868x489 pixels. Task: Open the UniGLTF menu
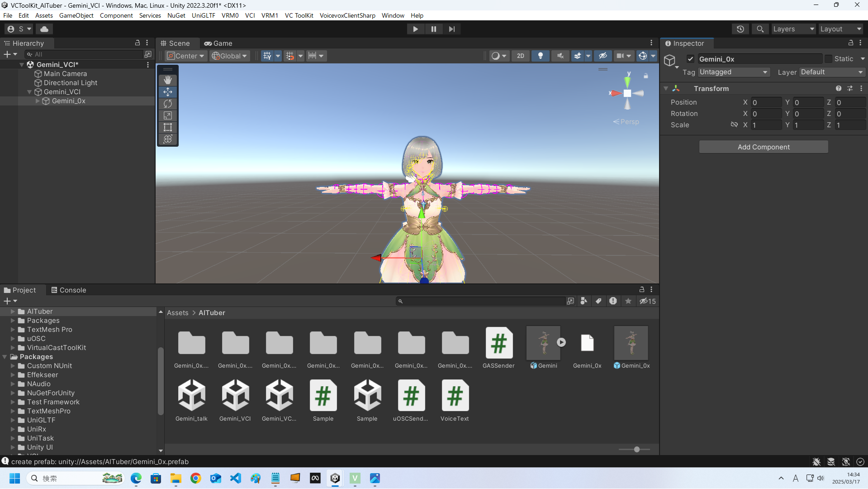click(x=203, y=15)
